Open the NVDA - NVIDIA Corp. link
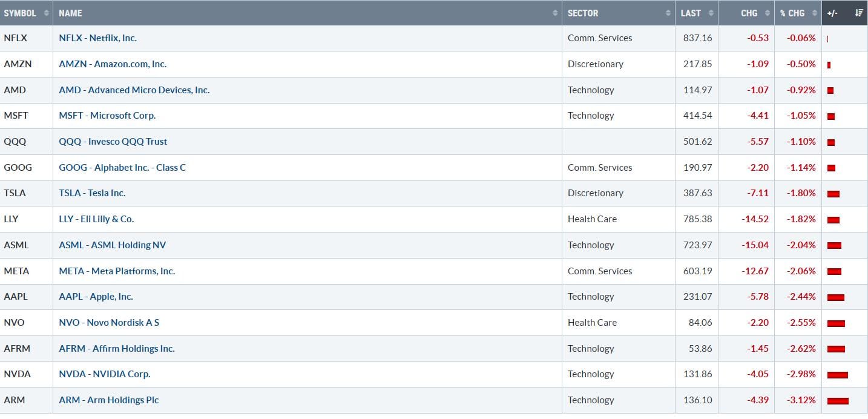 pyautogui.click(x=104, y=374)
